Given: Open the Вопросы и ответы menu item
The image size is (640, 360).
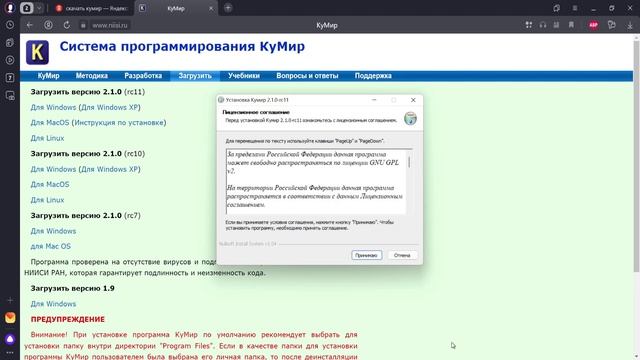Looking at the screenshot, I should click(307, 76).
